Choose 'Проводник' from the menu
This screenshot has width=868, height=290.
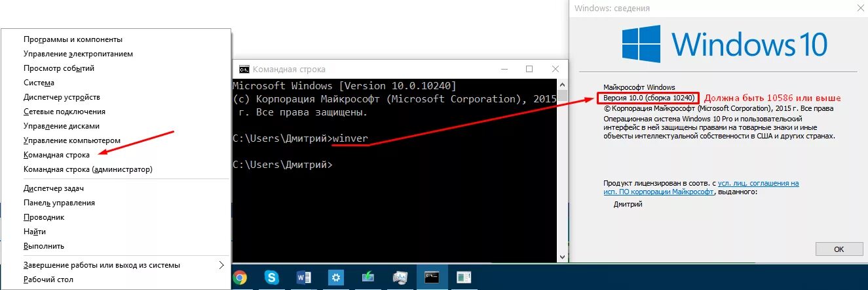(x=44, y=217)
